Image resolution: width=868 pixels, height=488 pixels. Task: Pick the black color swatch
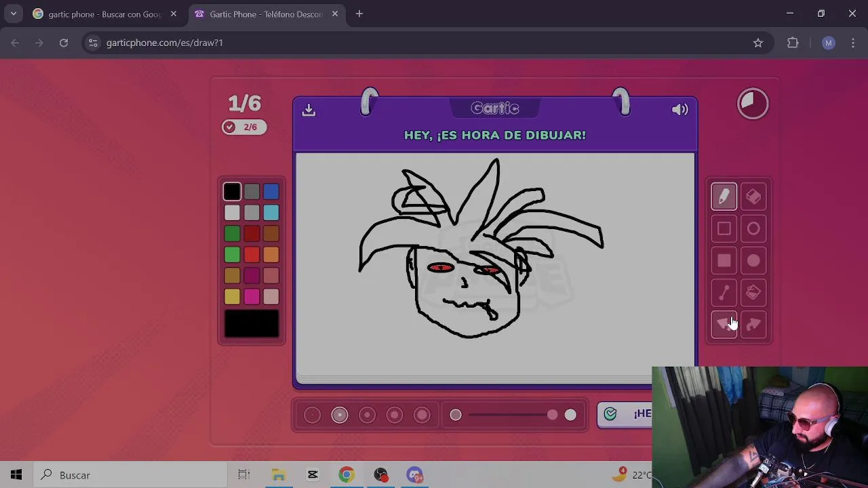tap(232, 192)
